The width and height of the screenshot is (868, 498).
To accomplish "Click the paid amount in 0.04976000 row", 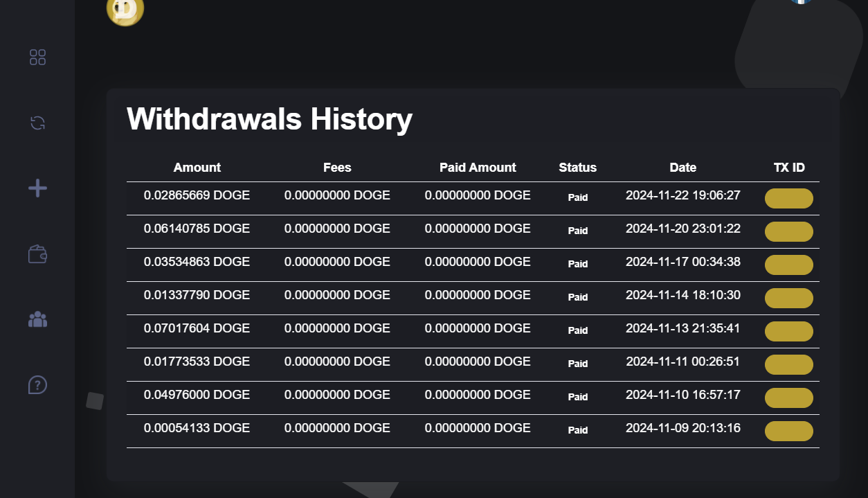I will point(478,395).
